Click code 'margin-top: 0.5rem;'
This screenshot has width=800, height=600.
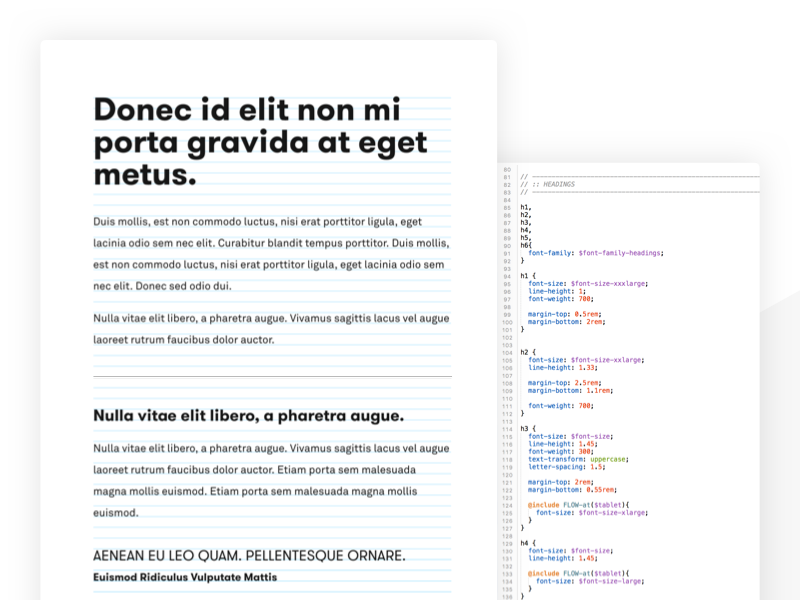565,314
